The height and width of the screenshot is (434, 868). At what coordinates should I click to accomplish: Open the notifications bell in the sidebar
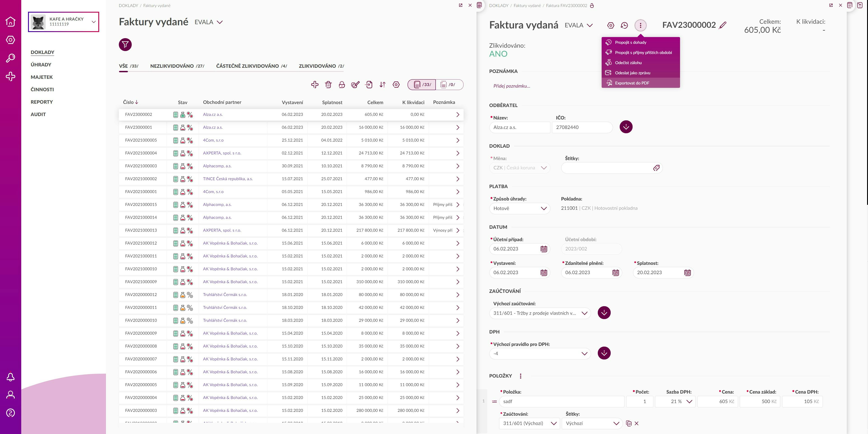10,377
